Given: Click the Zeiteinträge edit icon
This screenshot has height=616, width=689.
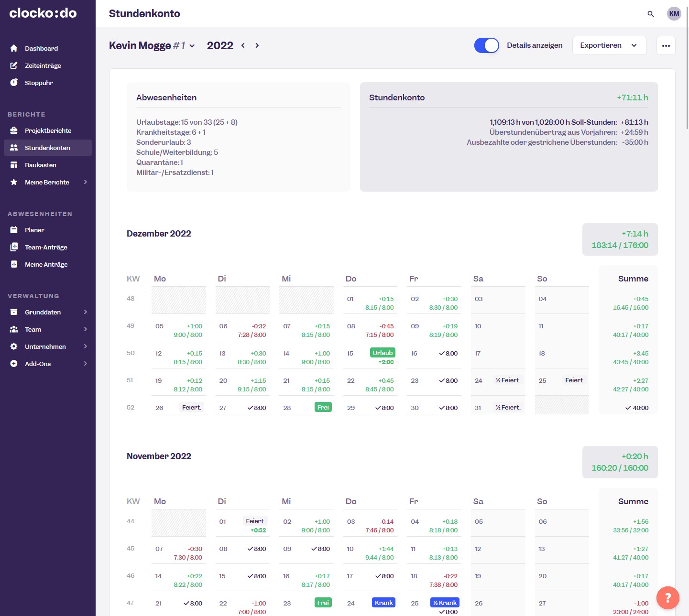Looking at the screenshot, I should (14, 65).
